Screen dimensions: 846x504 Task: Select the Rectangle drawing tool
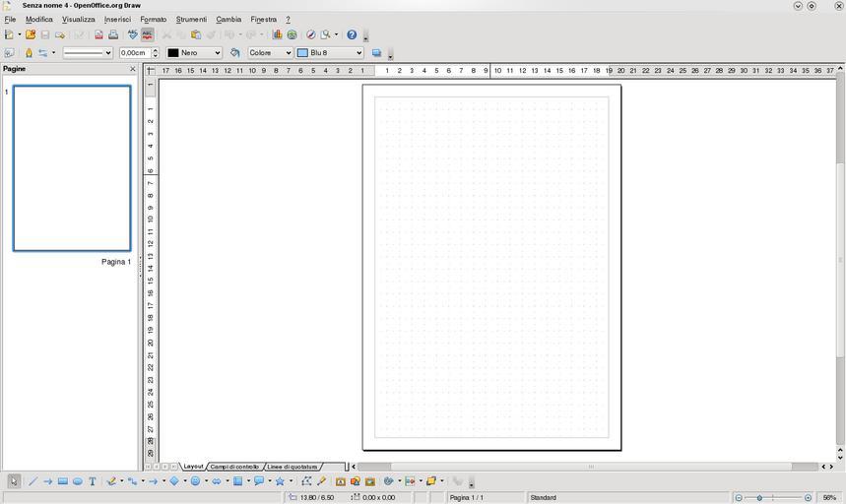tap(62, 481)
